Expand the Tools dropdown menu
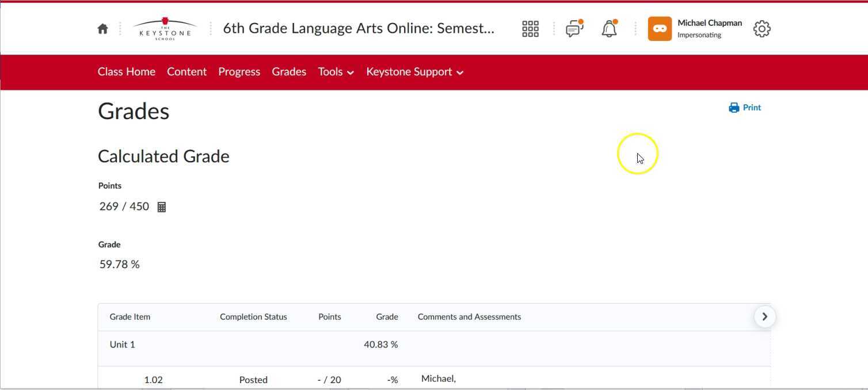The width and height of the screenshot is (868, 390). (x=336, y=71)
